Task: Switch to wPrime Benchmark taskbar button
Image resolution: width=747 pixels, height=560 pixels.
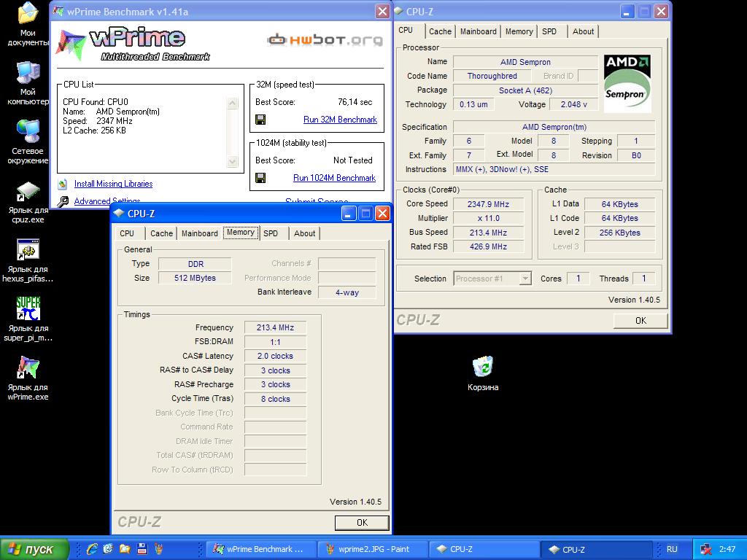Action: (262, 549)
